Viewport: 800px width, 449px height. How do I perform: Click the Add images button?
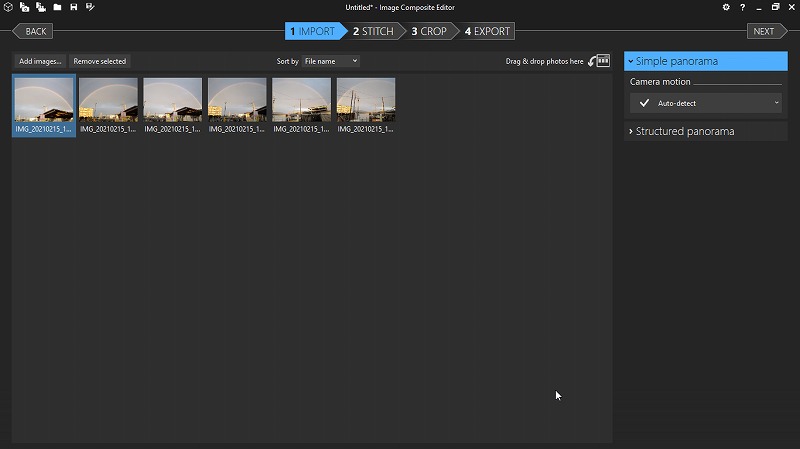click(40, 61)
